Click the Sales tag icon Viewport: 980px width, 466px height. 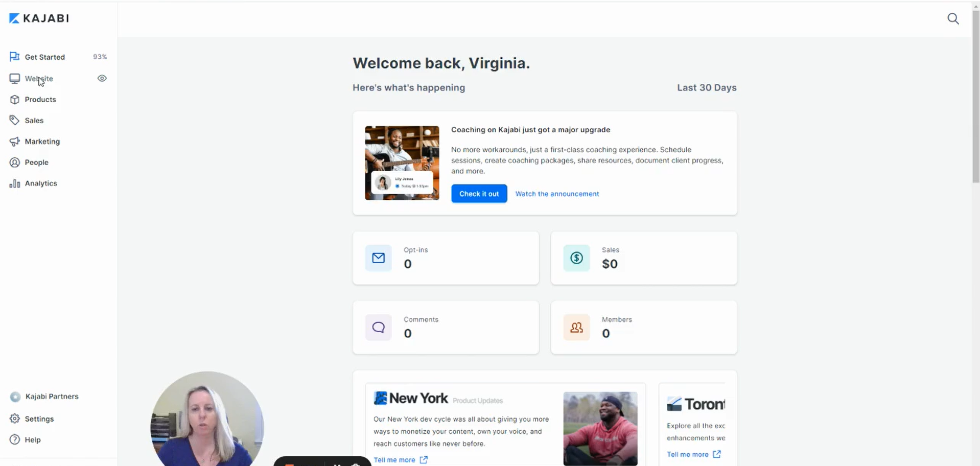point(14,121)
